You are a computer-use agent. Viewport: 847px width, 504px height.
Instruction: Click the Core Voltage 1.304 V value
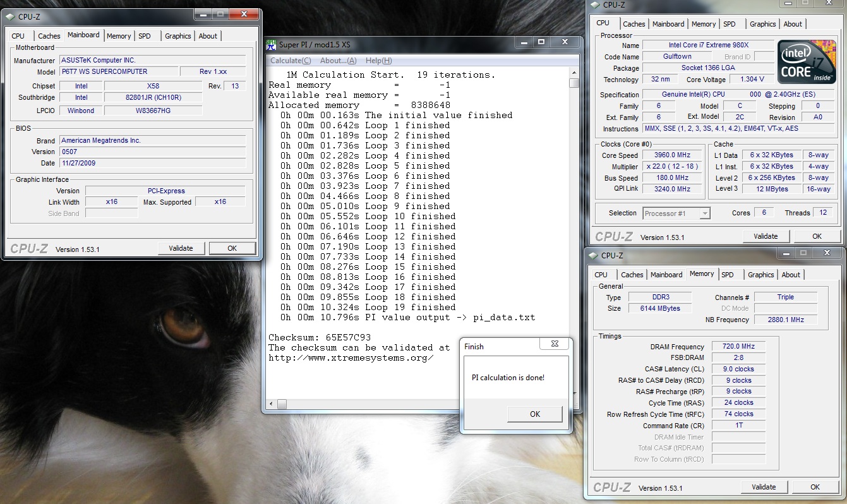tap(752, 79)
